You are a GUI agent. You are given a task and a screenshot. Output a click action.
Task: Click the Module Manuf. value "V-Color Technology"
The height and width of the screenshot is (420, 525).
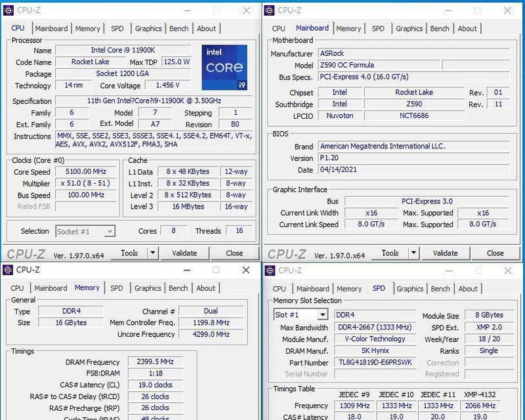pos(375,339)
